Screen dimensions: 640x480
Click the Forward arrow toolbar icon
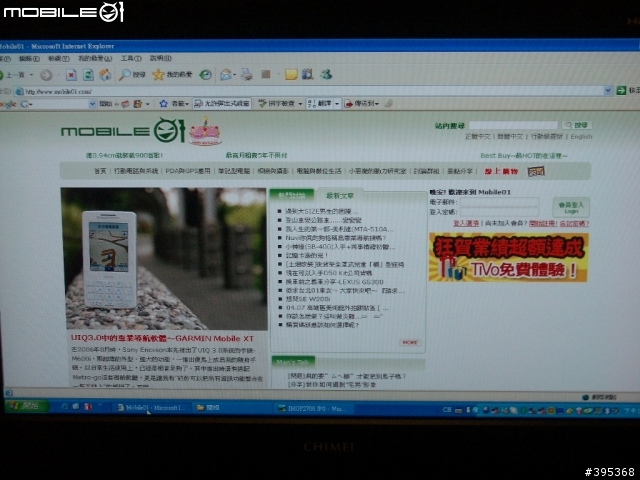coord(46,75)
